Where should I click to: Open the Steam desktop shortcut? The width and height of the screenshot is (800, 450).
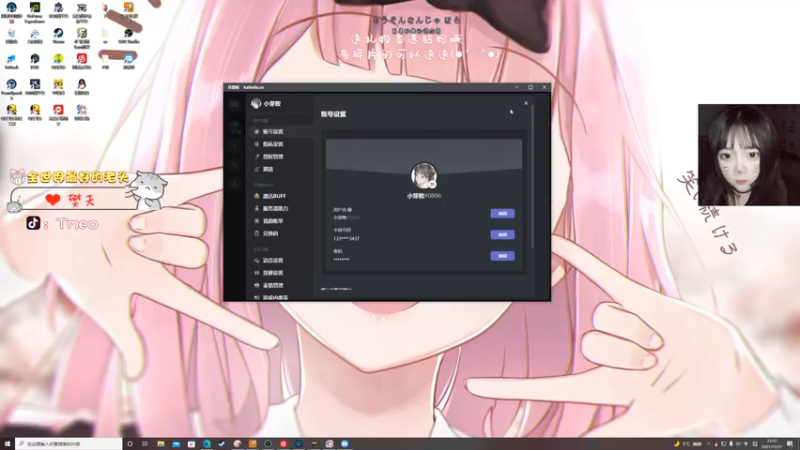[x=58, y=36]
